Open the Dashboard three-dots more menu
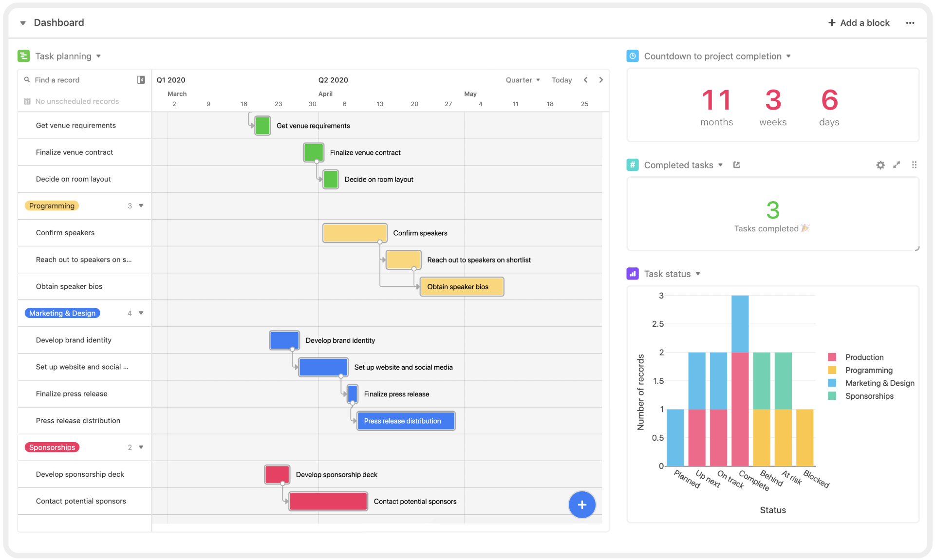935x560 pixels. coord(910,23)
